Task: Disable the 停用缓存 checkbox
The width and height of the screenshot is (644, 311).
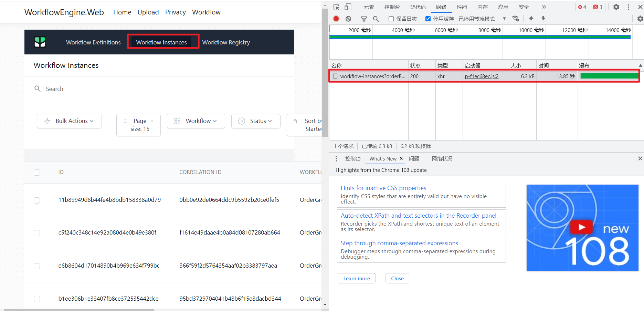Action: coord(428,19)
